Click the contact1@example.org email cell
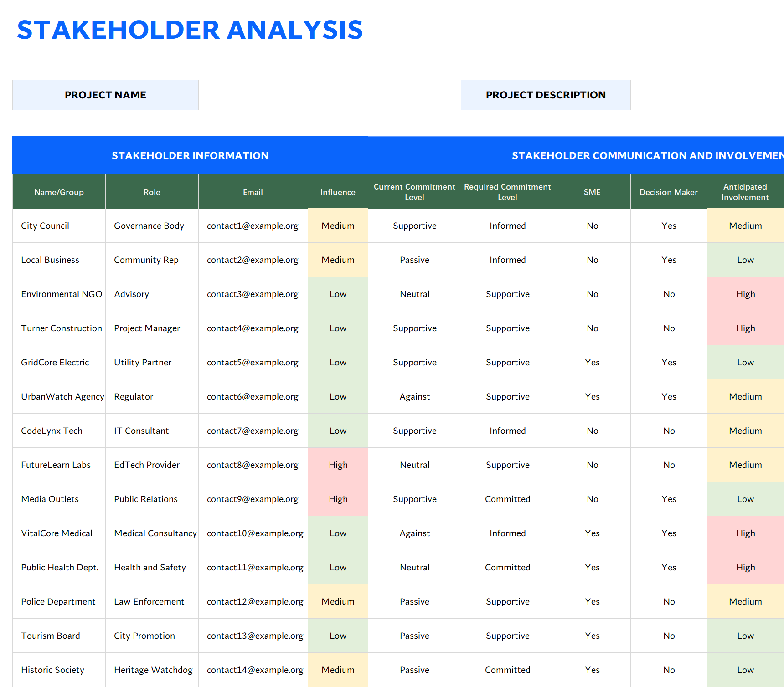784x687 pixels. [253, 226]
